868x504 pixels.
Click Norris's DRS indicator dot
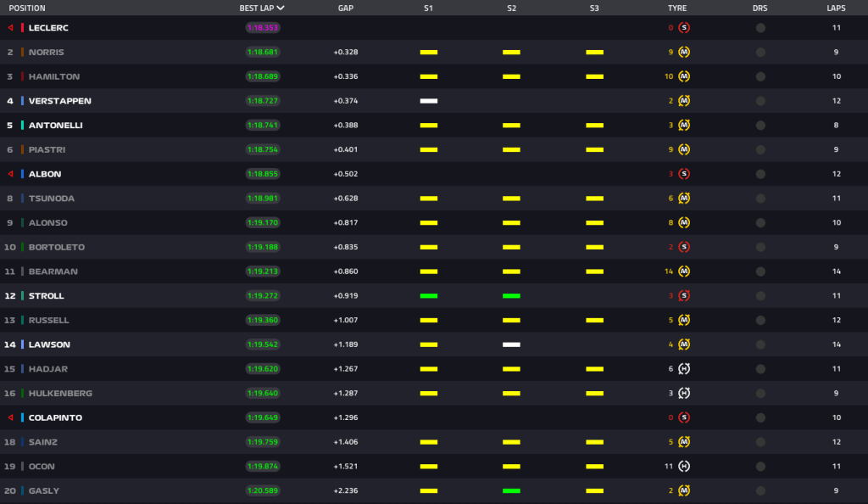(760, 52)
